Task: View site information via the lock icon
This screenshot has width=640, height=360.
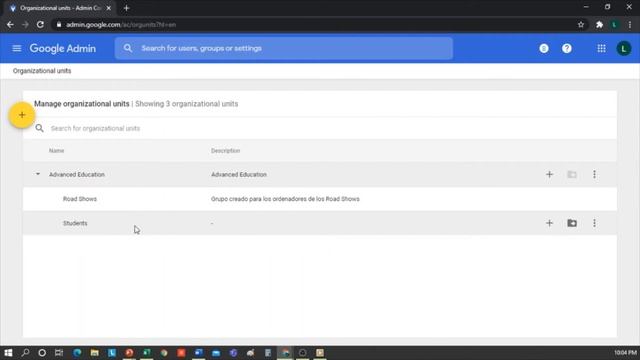Action: click(59, 25)
